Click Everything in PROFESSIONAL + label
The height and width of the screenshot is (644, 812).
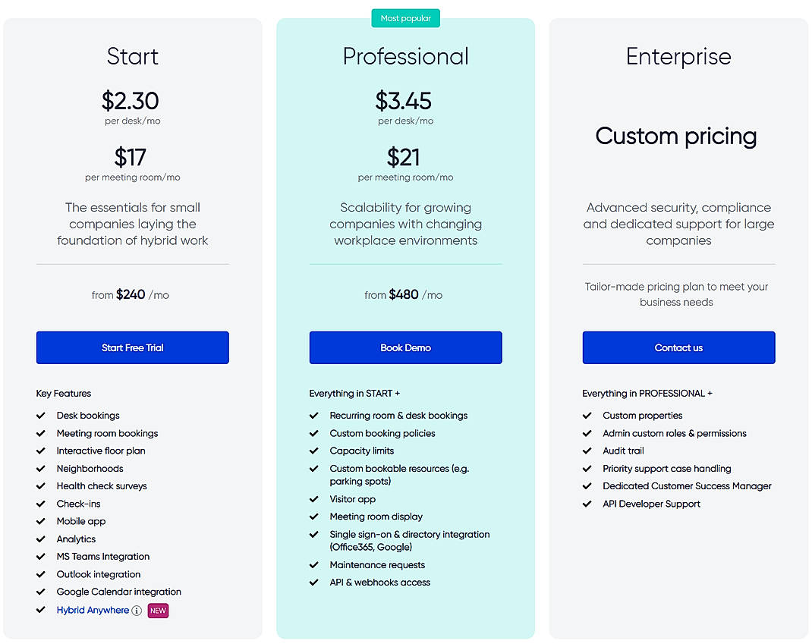[647, 393]
